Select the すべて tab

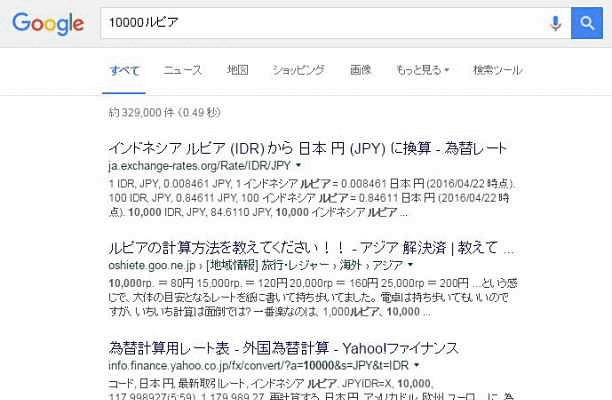coord(125,70)
